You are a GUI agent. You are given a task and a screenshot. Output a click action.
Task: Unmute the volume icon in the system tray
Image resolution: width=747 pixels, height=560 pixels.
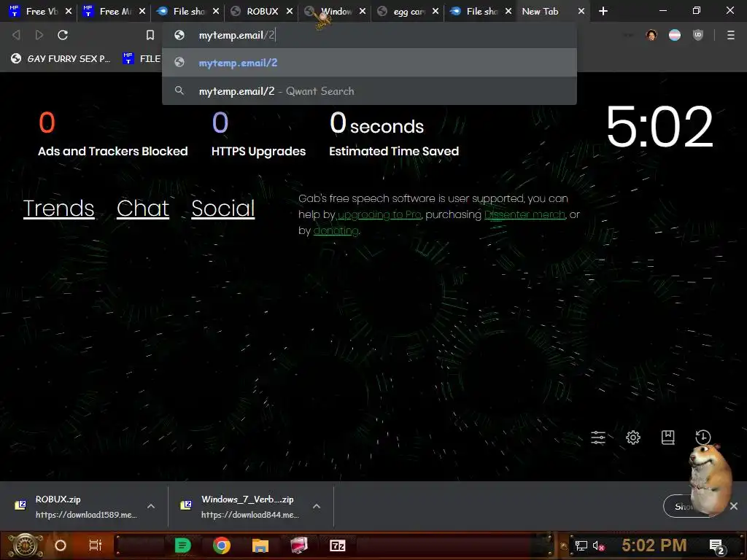point(598,546)
